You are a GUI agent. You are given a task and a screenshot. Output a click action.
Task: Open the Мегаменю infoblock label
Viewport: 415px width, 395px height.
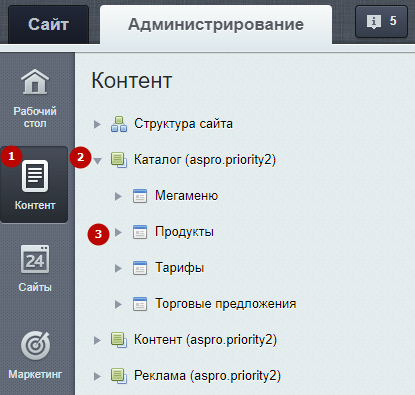pos(186,196)
